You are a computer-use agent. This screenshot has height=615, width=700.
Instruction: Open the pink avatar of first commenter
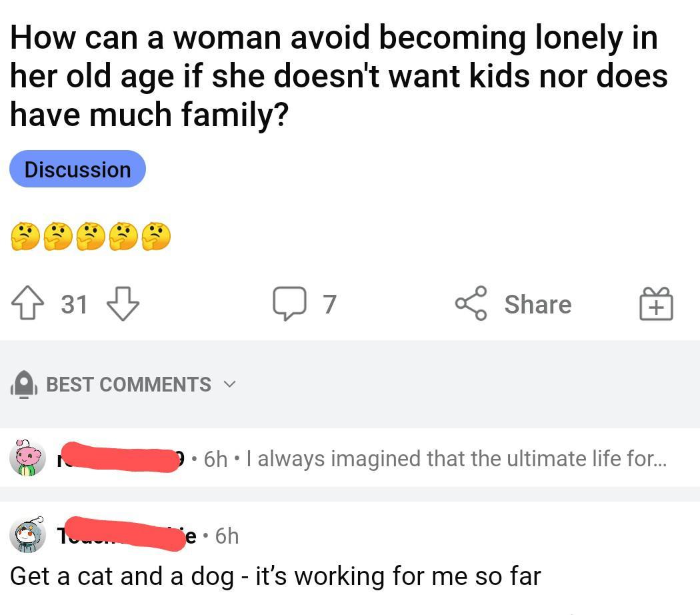pyautogui.click(x=27, y=458)
